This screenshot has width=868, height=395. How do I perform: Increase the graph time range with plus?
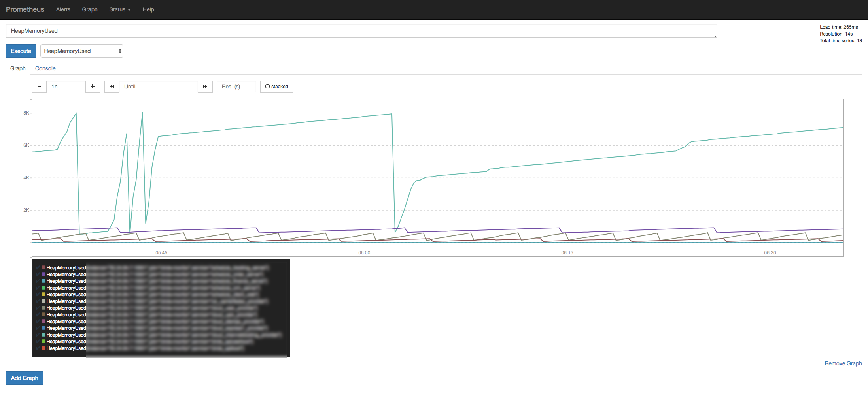pos(93,87)
